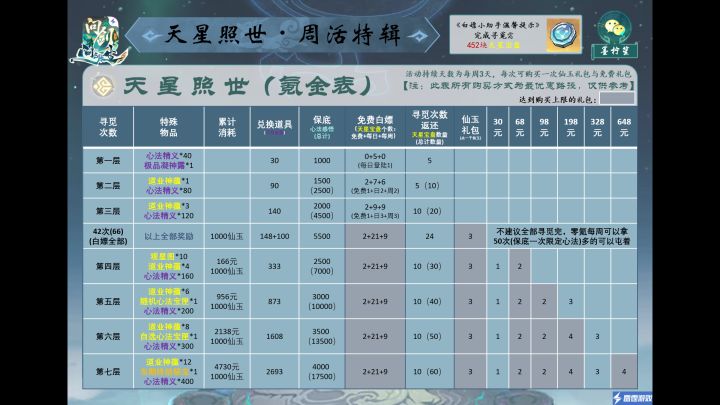Click the 兑换道具 column header
The height and width of the screenshot is (405, 720).
click(x=274, y=127)
